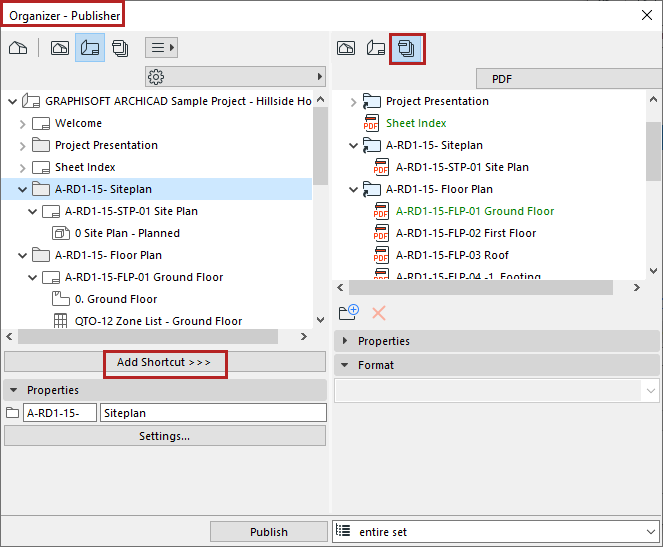Switch left panel to Publisher Sets
The height and width of the screenshot is (547, 663).
pyautogui.click(x=120, y=48)
